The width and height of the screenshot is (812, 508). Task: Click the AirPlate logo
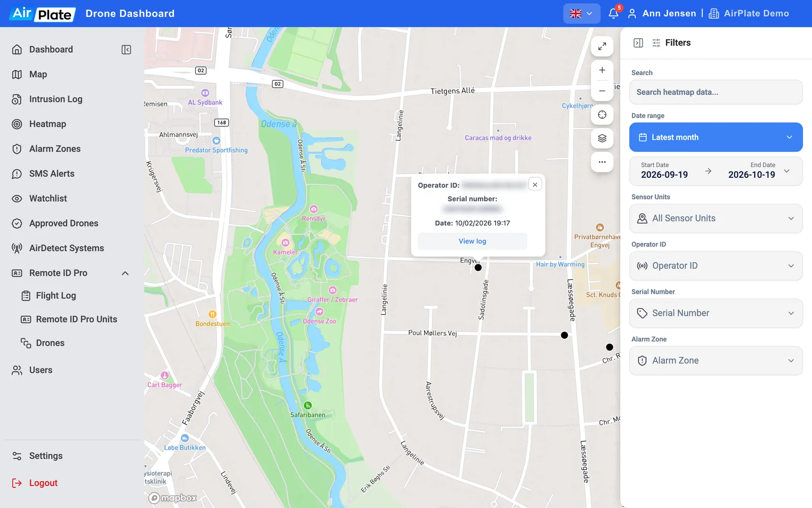pos(43,14)
